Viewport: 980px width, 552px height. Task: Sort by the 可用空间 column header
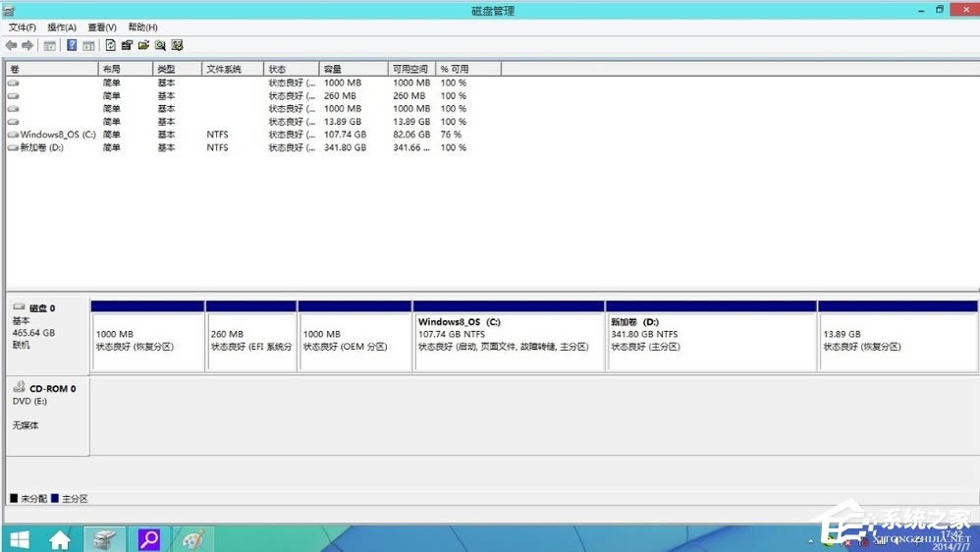click(411, 69)
